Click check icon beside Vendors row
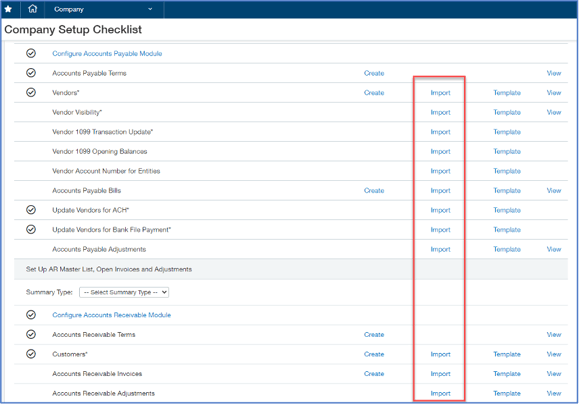The height and width of the screenshot is (405, 579). 31,93
